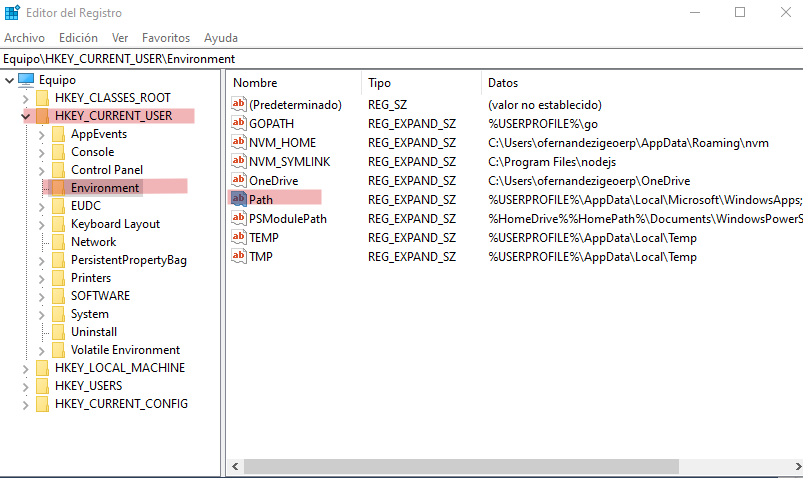Collapse the Equipo root node
The height and width of the screenshot is (478, 803).
(x=9, y=80)
